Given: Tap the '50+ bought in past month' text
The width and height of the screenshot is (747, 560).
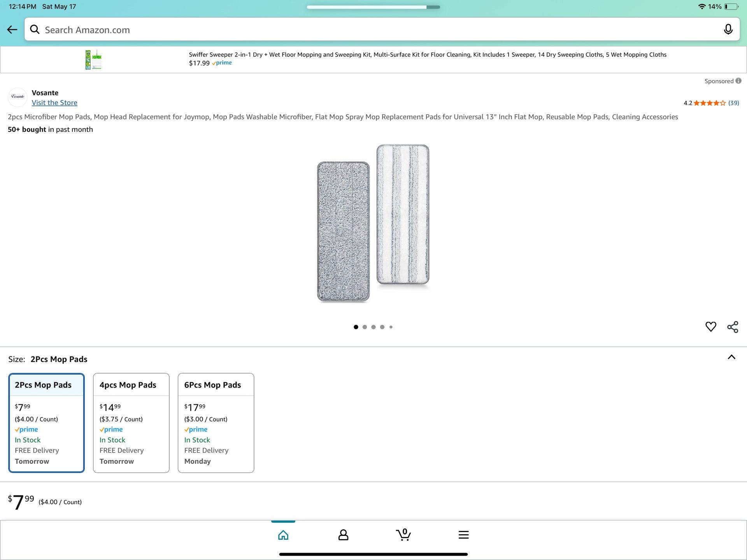Looking at the screenshot, I should 50,130.
